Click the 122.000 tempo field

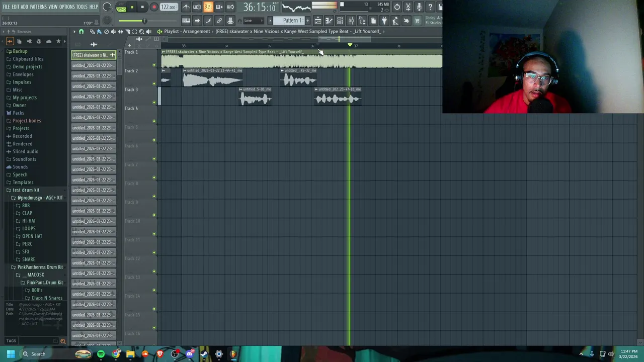[x=169, y=7]
